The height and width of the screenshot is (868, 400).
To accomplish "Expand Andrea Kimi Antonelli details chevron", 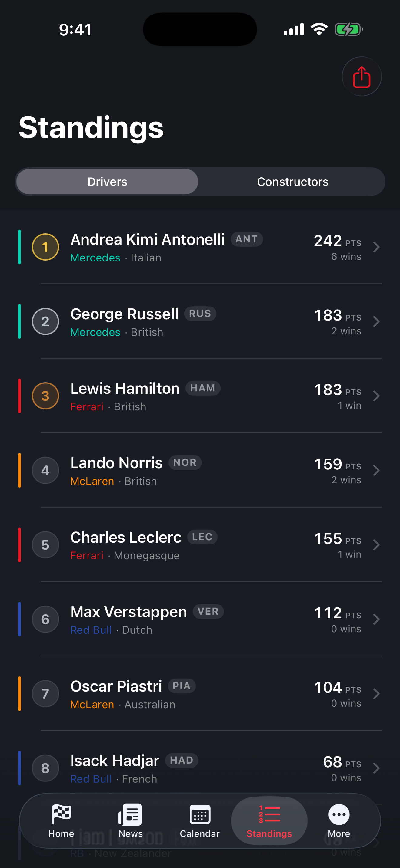I will 376,247.
